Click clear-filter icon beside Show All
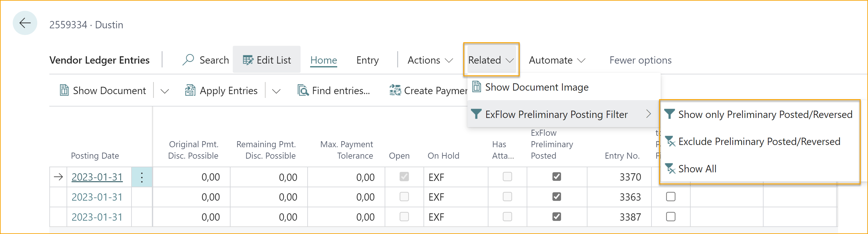 [x=670, y=169]
